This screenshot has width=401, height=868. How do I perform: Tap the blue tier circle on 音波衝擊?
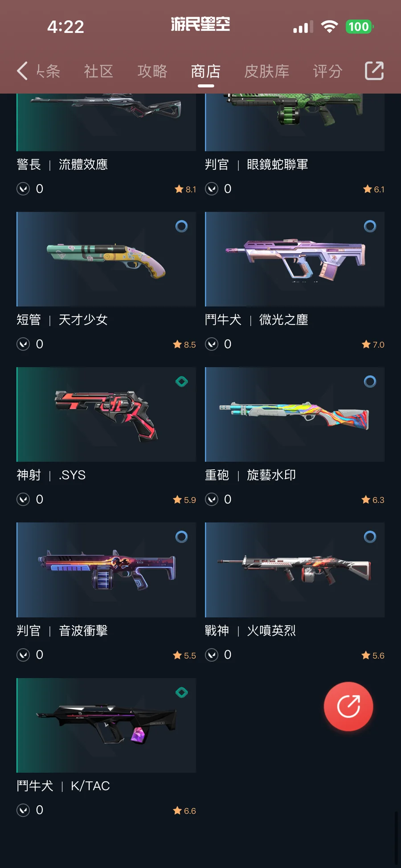(181, 537)
